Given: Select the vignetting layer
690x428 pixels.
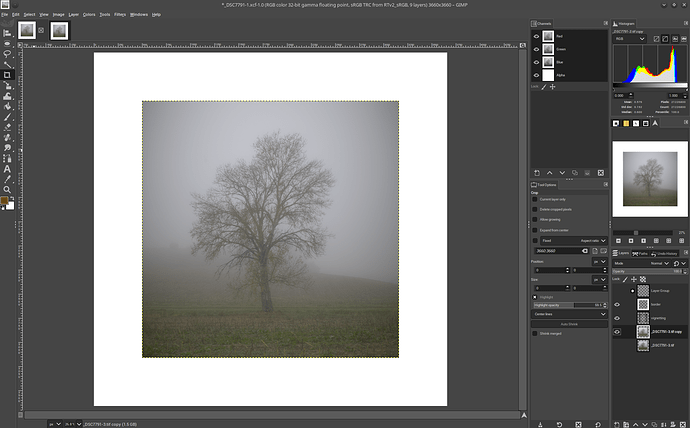Looking at the screenshot, I should 660,317.
